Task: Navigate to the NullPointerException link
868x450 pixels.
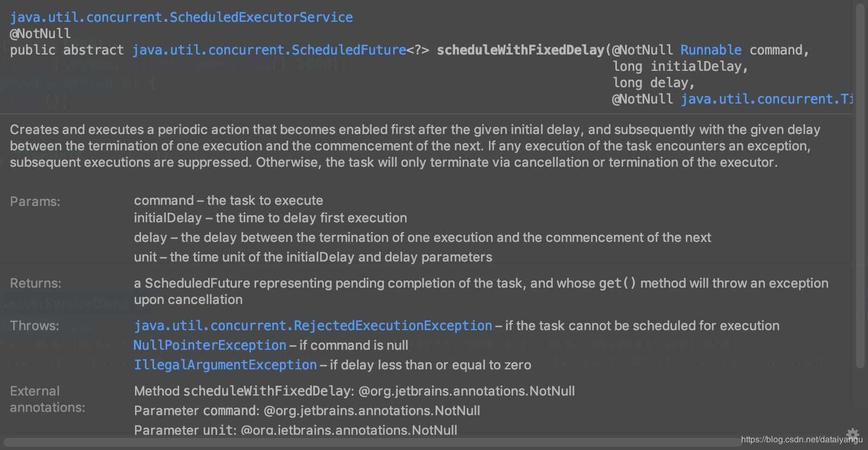Action: tap(210, 345)
